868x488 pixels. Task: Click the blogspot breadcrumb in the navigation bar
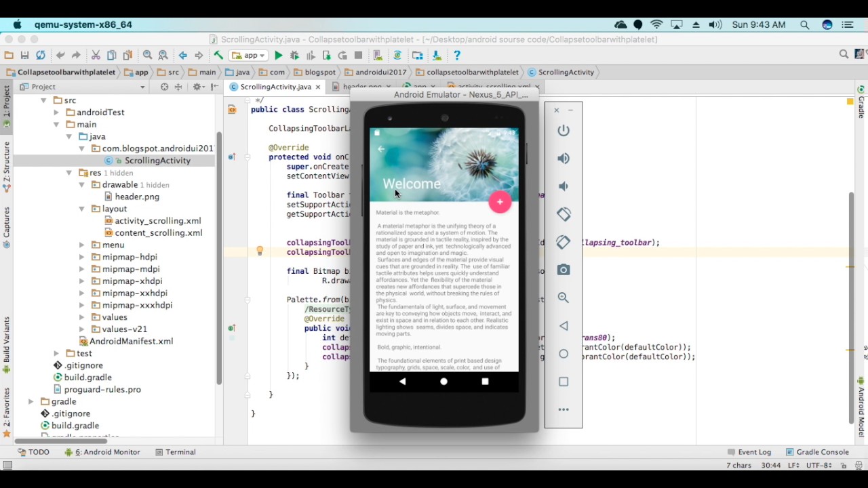(315, 72)
